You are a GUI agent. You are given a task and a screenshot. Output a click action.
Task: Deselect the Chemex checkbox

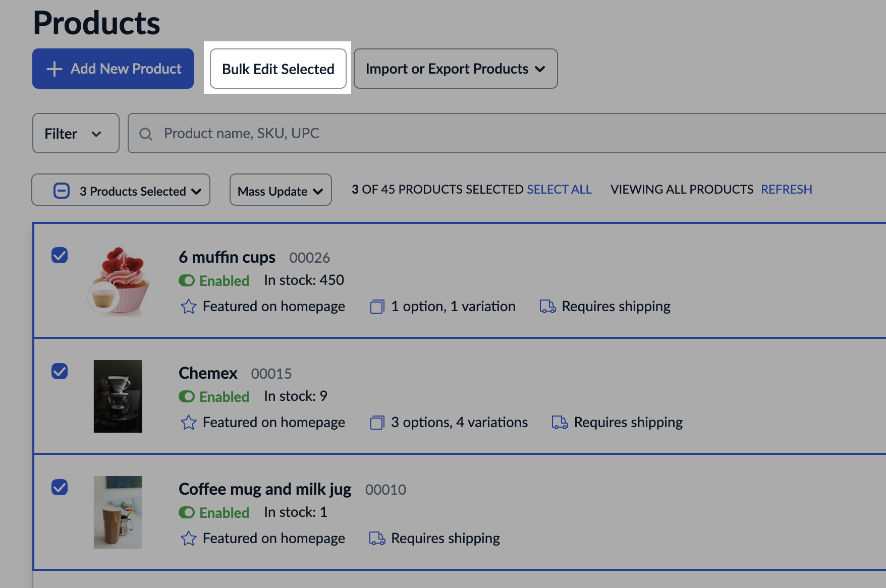tap(60, 372)
